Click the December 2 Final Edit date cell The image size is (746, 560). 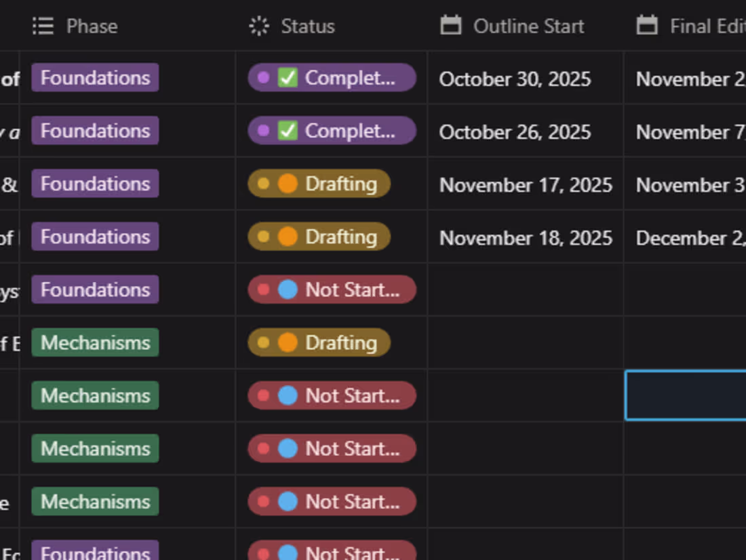pyautogui.click(x=688, y=238)
